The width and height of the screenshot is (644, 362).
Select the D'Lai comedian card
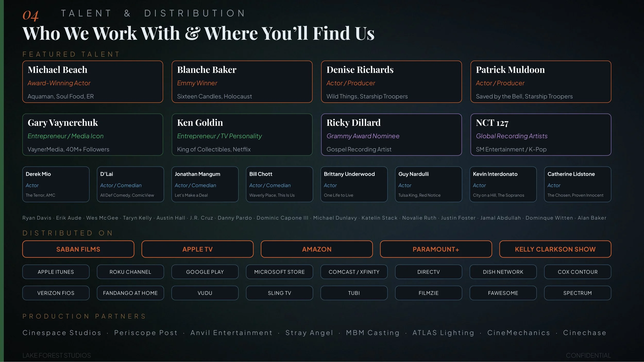click(130, 184)
